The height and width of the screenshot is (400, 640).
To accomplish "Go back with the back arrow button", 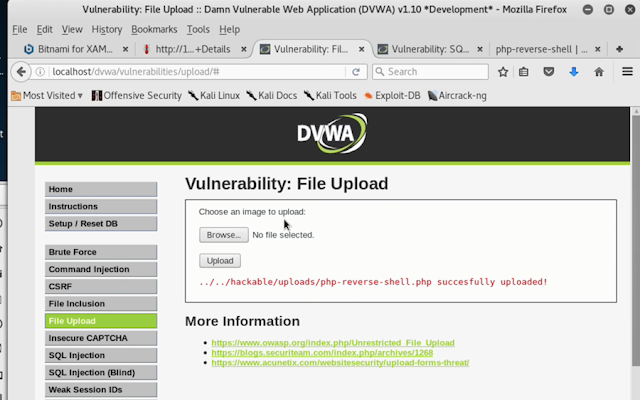I will click(x=21, y=72).
